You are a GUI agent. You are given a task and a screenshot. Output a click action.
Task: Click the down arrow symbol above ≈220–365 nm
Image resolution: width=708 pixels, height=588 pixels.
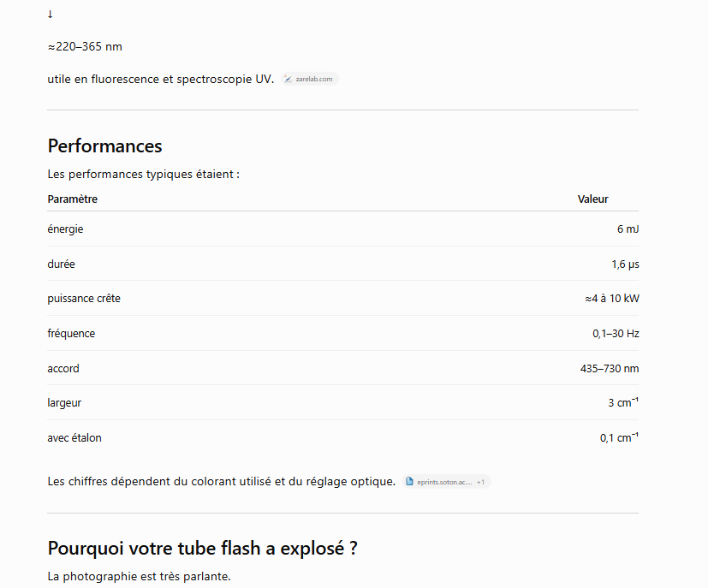pyautogui.click(x=51, y=15)
